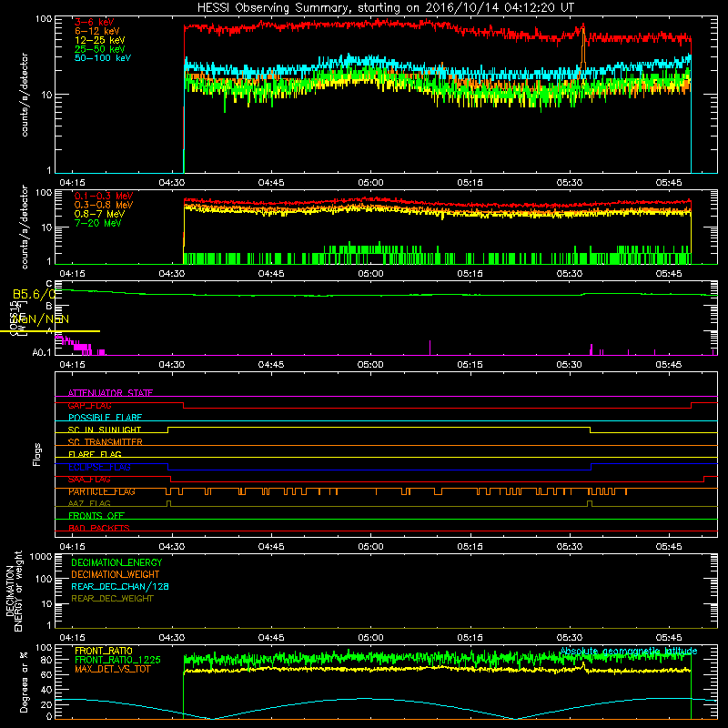Viewport: 728px width, 728px height.
Task: Select the ECLIPSE_FLAG label
Action: click(x=99, y=467)
